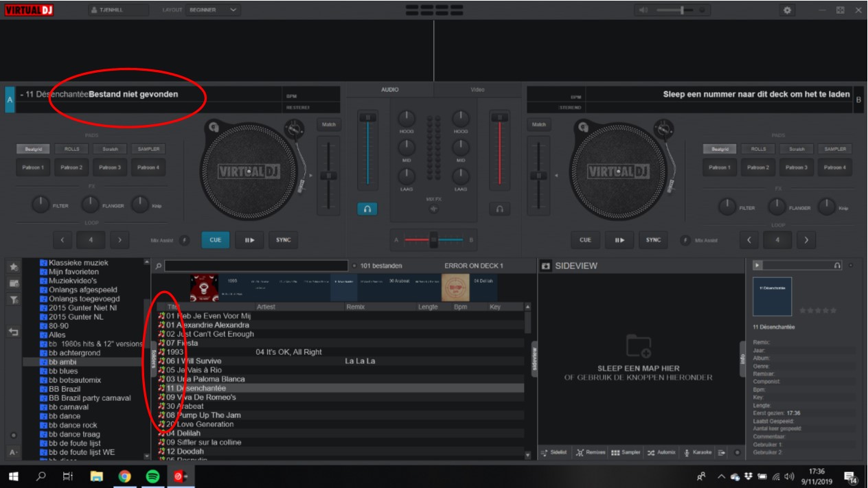Toggle SYNC on deck B
This screenshot has height=488, width=868.
coord(653,240)
